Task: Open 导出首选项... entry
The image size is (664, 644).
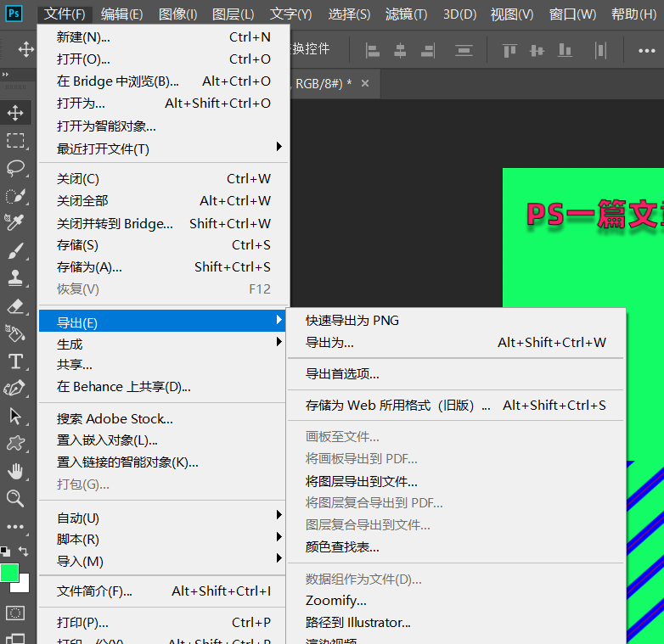Action: pyautogui.click(x=456, y=373)
